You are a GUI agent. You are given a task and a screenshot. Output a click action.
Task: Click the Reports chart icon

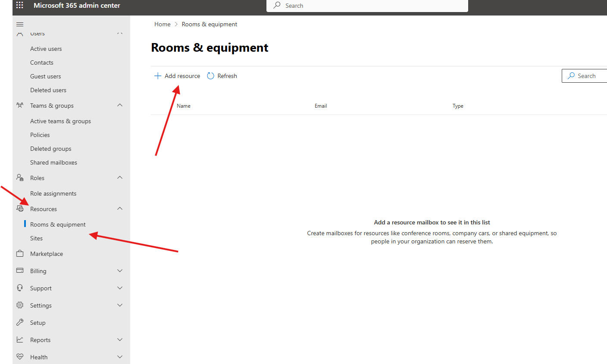pyautogui.click(x=20, y=340)
